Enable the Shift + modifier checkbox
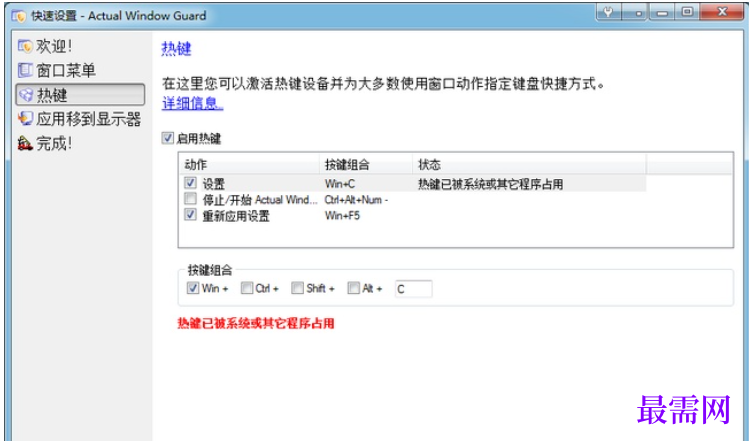This screenshot has height=441, width=749. (297, 288)
